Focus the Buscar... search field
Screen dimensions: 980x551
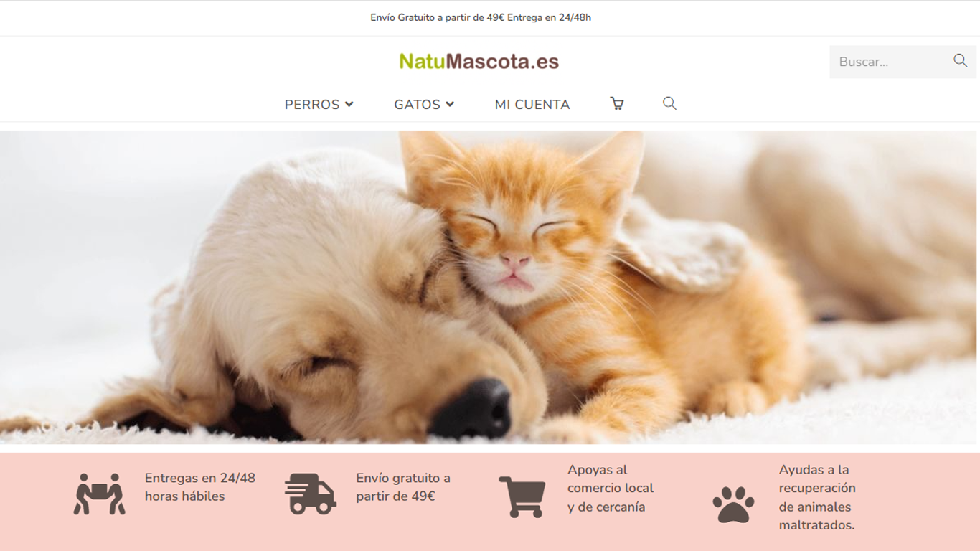[890, 62]
